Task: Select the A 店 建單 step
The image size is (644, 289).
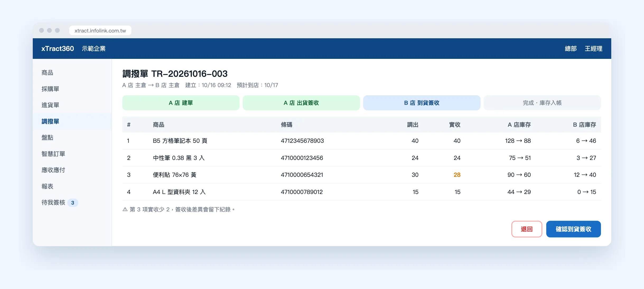Action: [x=181, y=103]
